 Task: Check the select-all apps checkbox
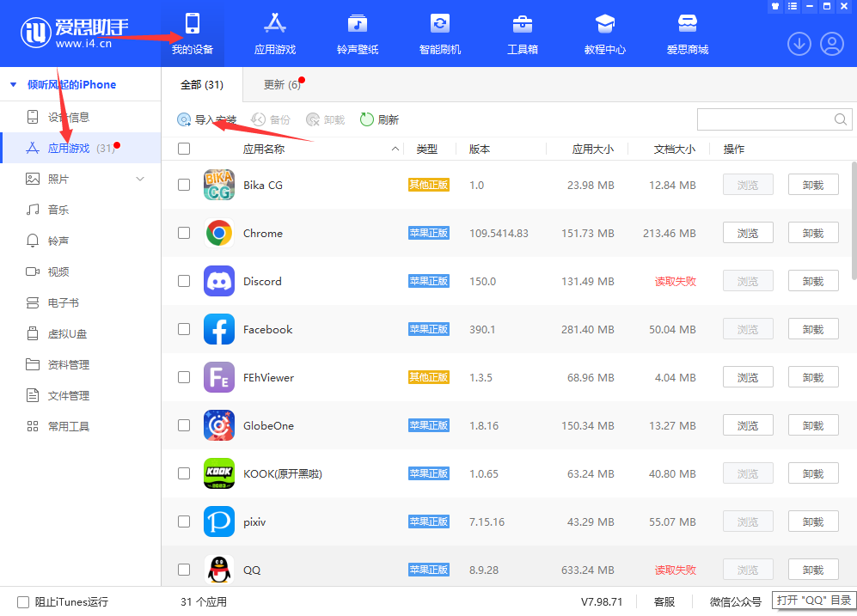[x=184, y=148]
